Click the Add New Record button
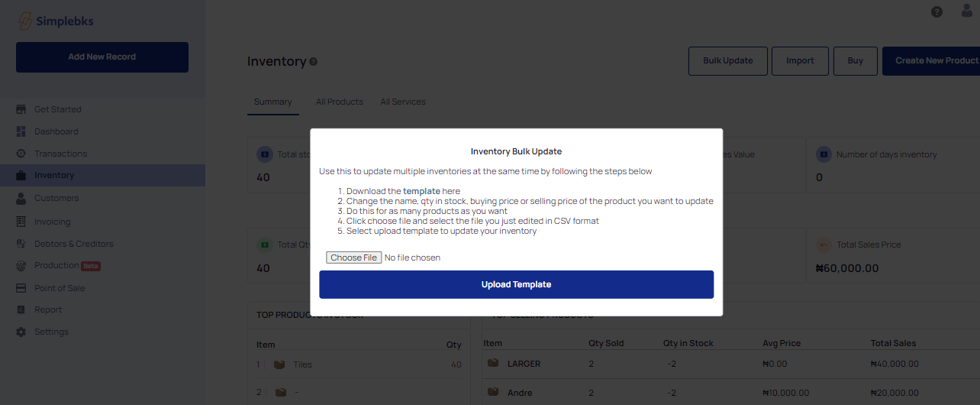Viewport: 980px width, 405px height. click(102, 57)
